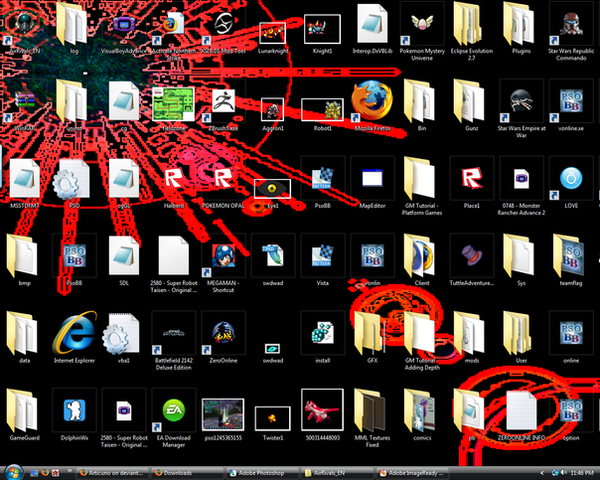The width and height of the screenshot is (600, 480).
Task: Select the Robot1 sprite image
Action: coord(322,109)
